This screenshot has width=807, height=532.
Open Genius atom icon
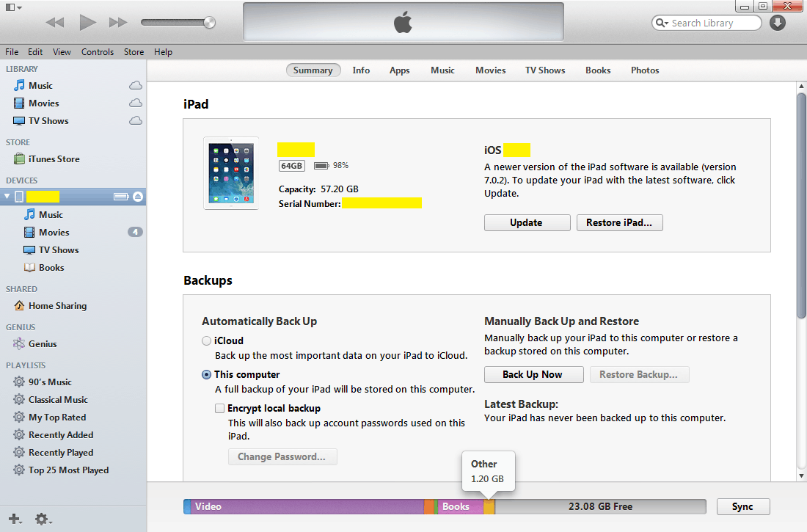(x=19, y=343)
